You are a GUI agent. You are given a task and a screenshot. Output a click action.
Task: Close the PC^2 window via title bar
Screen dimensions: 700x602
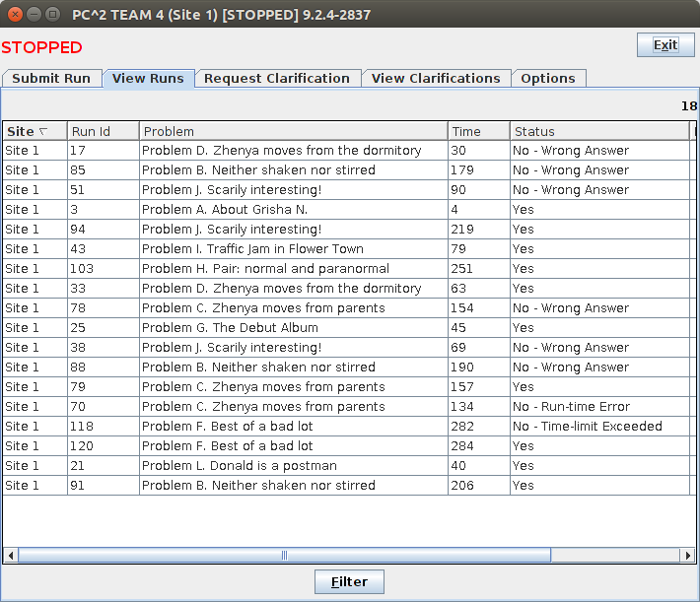14,14
